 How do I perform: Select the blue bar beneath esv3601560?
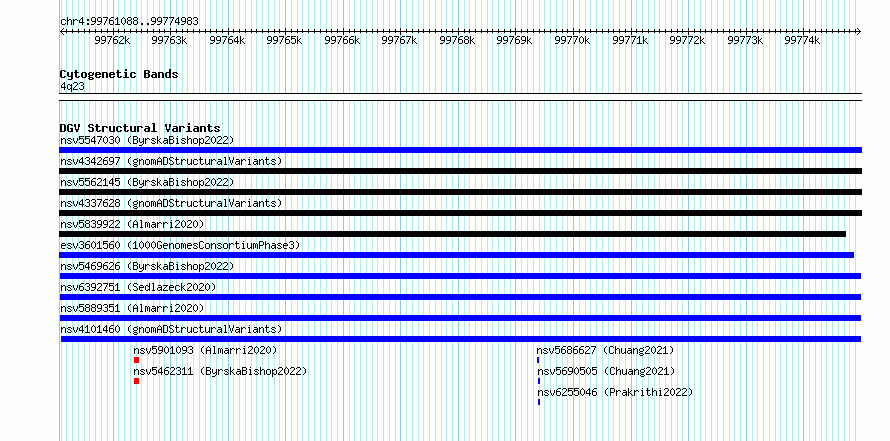(x=456, y=255)
